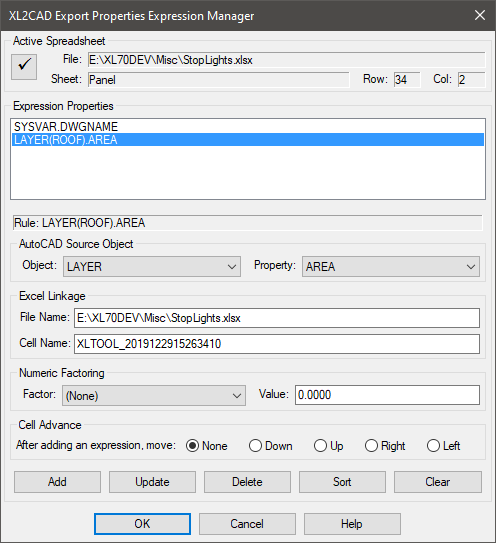This screenshot has width=496, height=543.
Task: Delete the selected expression
Action: pos(247,482)
